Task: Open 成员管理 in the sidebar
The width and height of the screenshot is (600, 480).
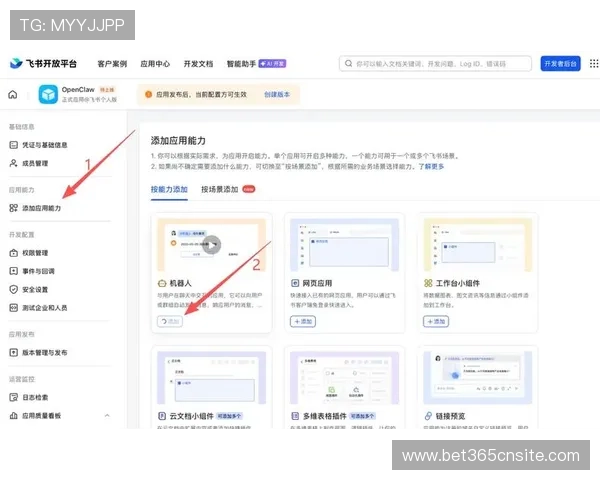Action: point(34,163)
